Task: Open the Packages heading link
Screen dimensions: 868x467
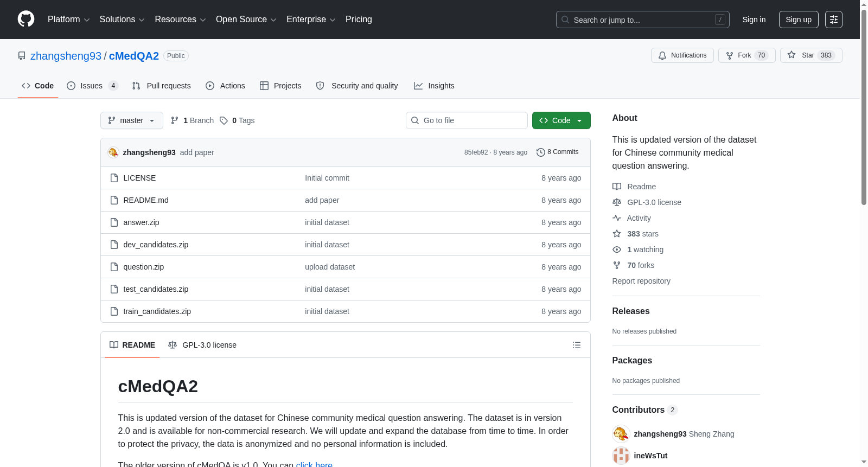Action: pos(632,361)
